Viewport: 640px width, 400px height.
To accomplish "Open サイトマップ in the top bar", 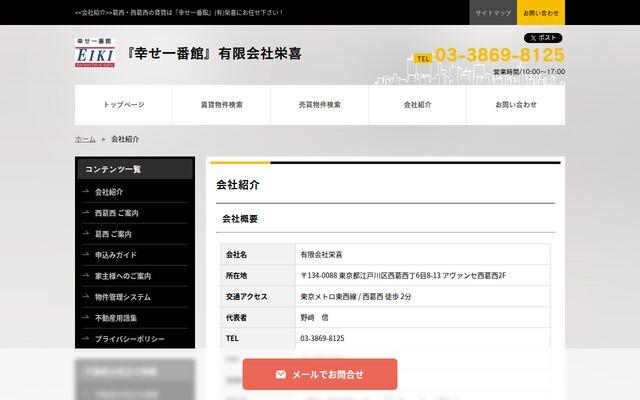I will pos(493,13).
